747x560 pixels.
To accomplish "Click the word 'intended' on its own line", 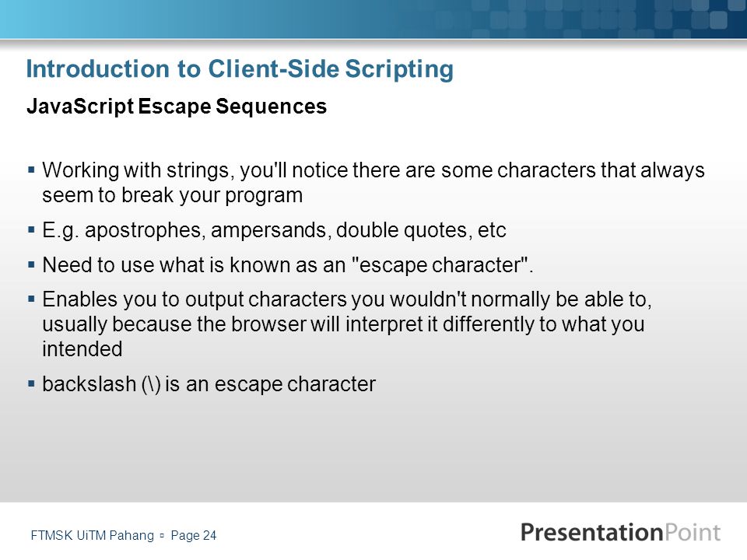I will coord(82,349).
